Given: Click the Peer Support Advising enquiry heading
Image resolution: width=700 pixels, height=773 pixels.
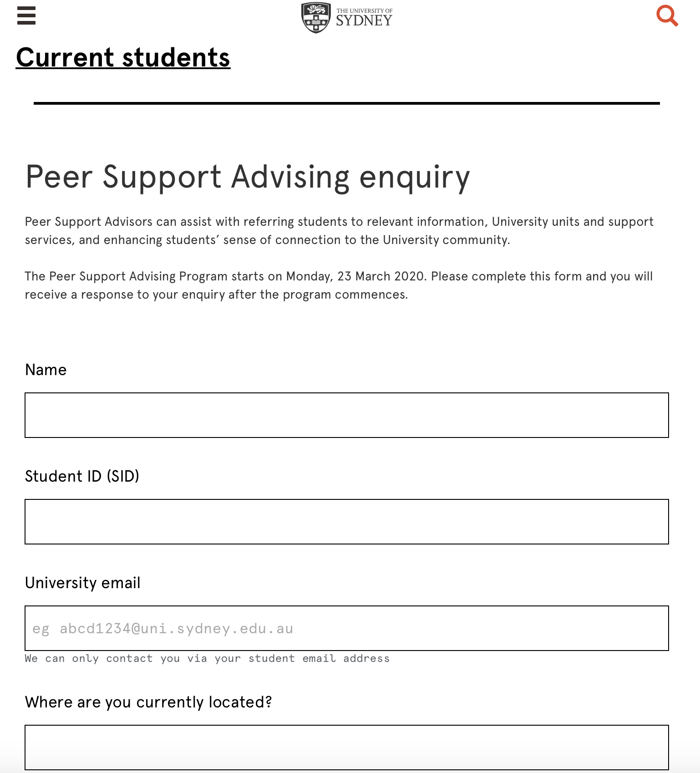Looking at the screenshot, I should (x=248, y=177).
